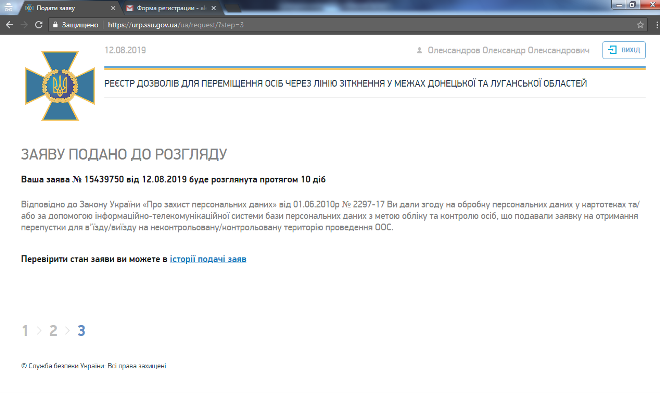Screen dimensions: 660x393
Task: Click the heading 'ЗАЯВУ ПОДАНО ДО РОЗГЛЯДУ'
Action: click(x=124, y=154)
